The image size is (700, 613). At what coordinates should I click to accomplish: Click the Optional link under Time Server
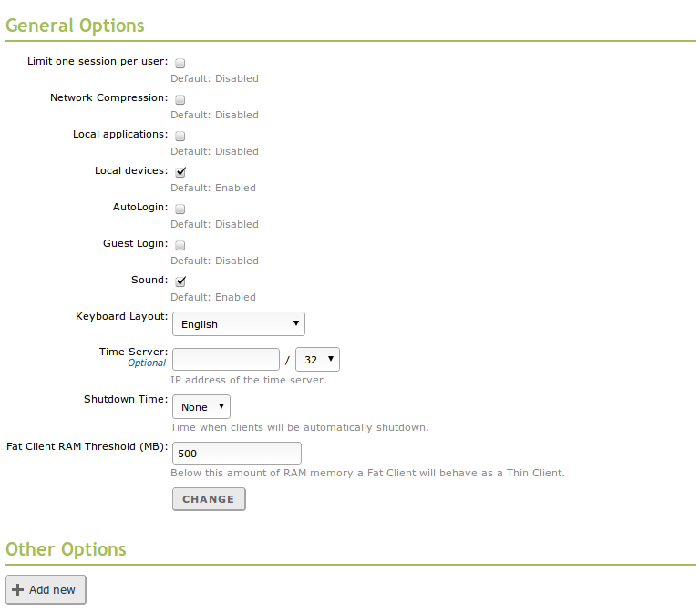(147, 363)
